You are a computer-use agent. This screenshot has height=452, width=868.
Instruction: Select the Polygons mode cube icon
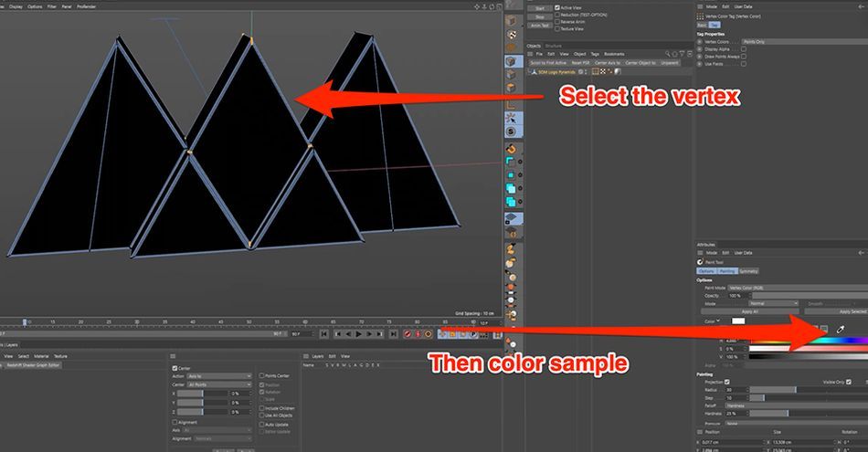pos(512,88)
